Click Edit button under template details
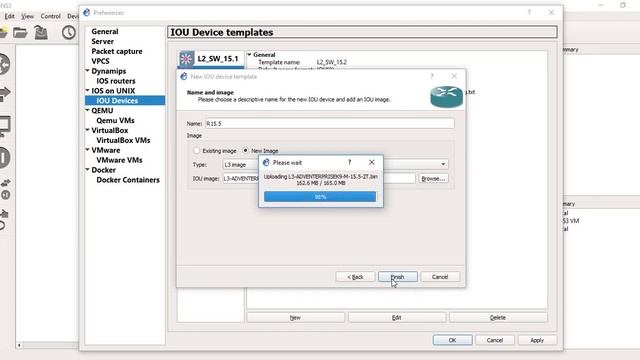 (x=396, y=318)
